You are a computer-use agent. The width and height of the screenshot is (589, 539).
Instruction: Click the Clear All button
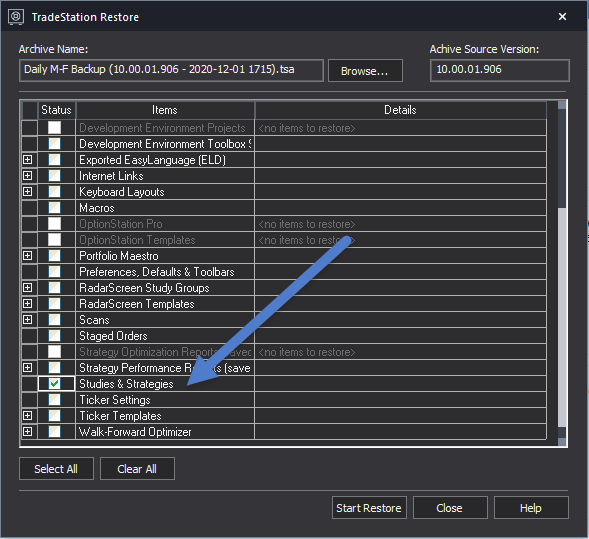point(137,469)
